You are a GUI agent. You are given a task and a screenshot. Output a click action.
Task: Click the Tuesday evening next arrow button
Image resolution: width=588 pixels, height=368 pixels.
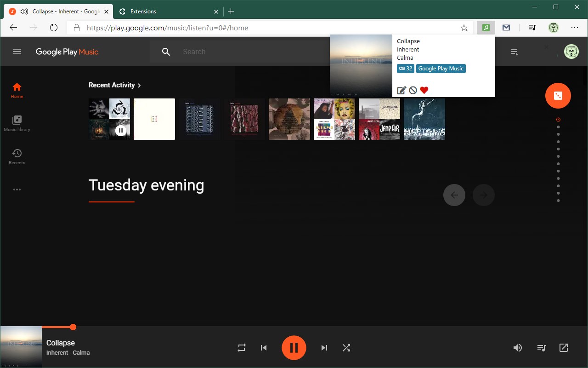coord(484,195)
